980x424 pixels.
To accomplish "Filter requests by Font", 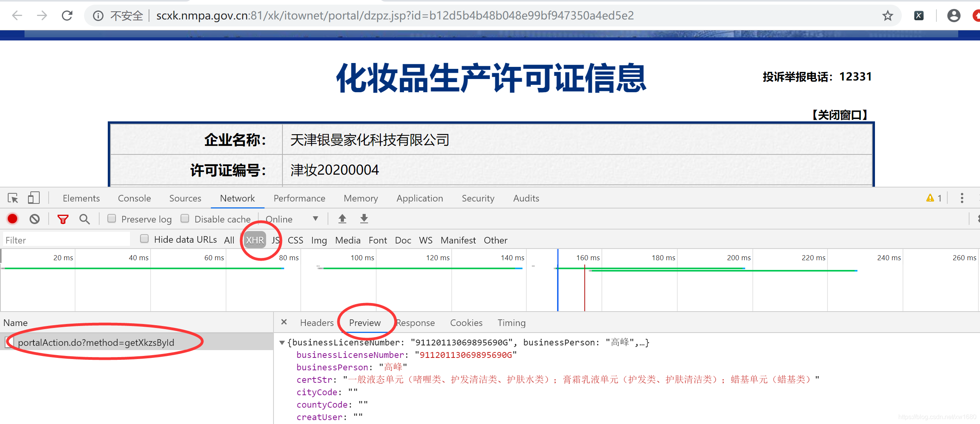I will point(377,240).
